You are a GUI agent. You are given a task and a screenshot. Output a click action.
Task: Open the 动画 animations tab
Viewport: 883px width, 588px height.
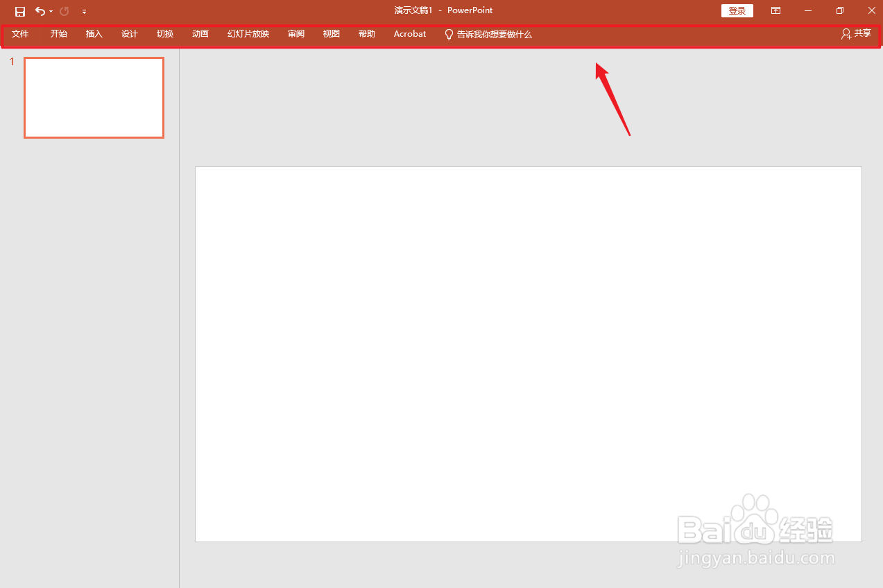pos(200,33)
